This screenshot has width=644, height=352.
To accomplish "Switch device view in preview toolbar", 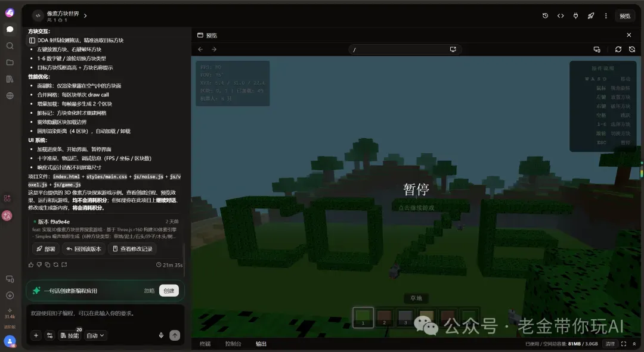I will point(597,49).
